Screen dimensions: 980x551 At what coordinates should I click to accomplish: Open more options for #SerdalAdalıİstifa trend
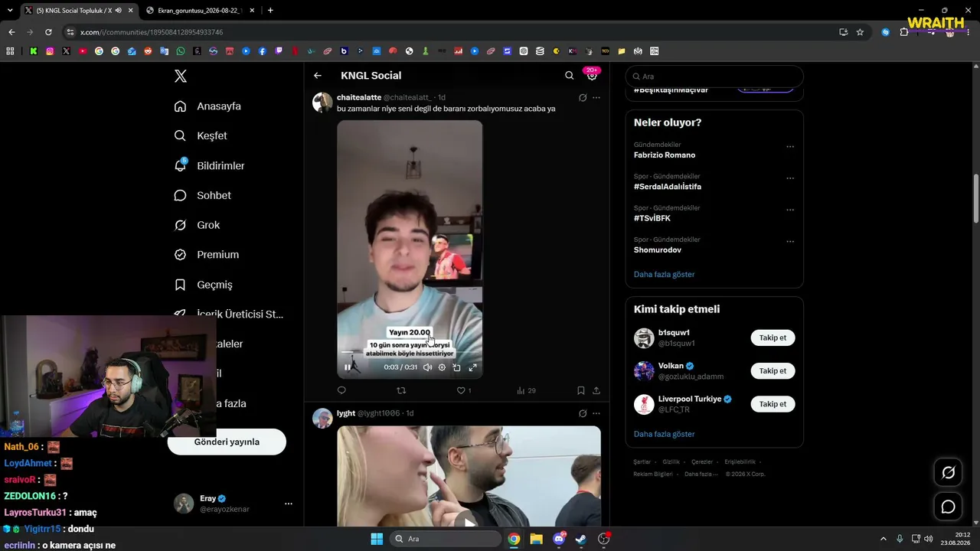pos(790,178)
